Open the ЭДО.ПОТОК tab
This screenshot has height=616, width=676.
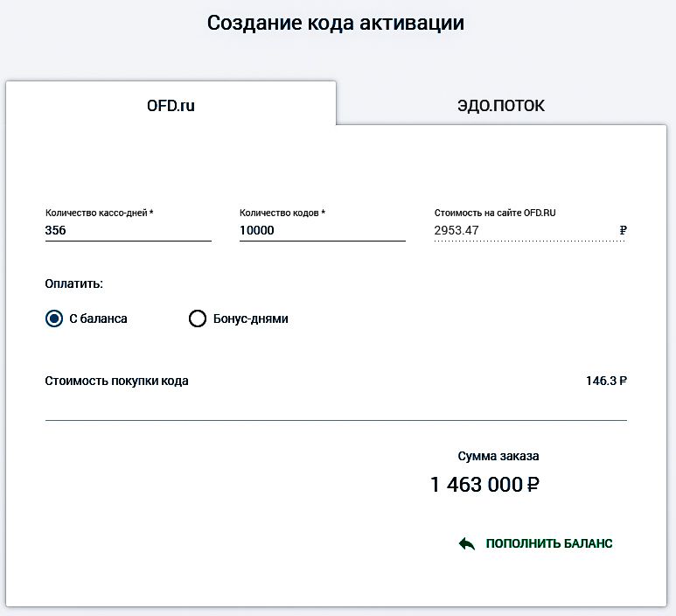501,106
